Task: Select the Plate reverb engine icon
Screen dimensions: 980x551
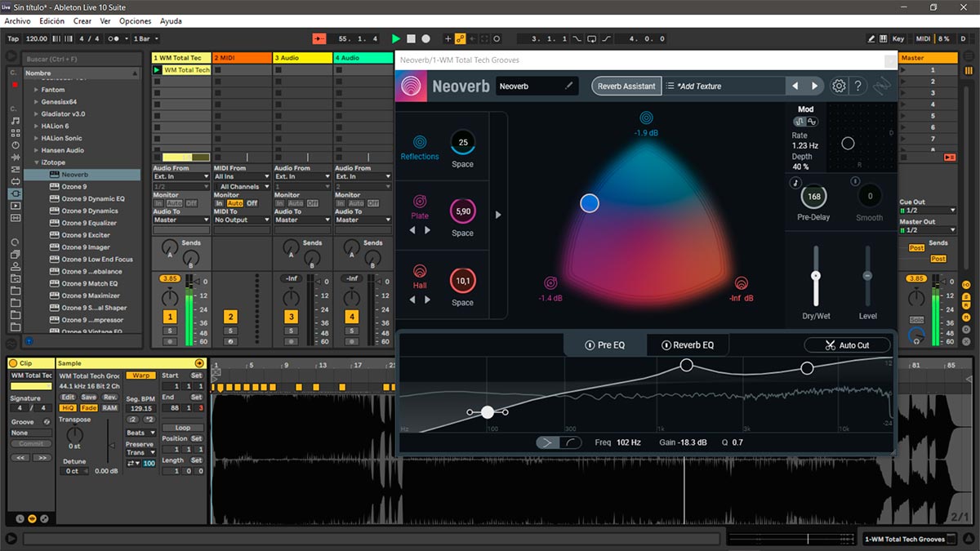Action: [420, 202]
